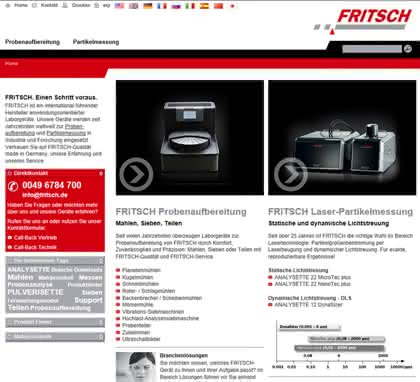Open Backenbrecher / Scheibenmühlen link
This screenshot has width=420, height=382.
[x=162, y=298]
